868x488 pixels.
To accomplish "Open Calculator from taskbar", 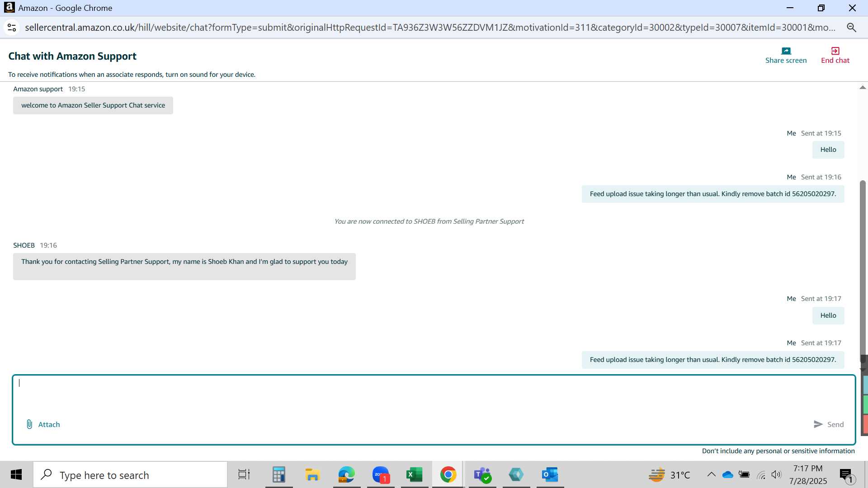I will pyautogui.click(x=279, y=475).
